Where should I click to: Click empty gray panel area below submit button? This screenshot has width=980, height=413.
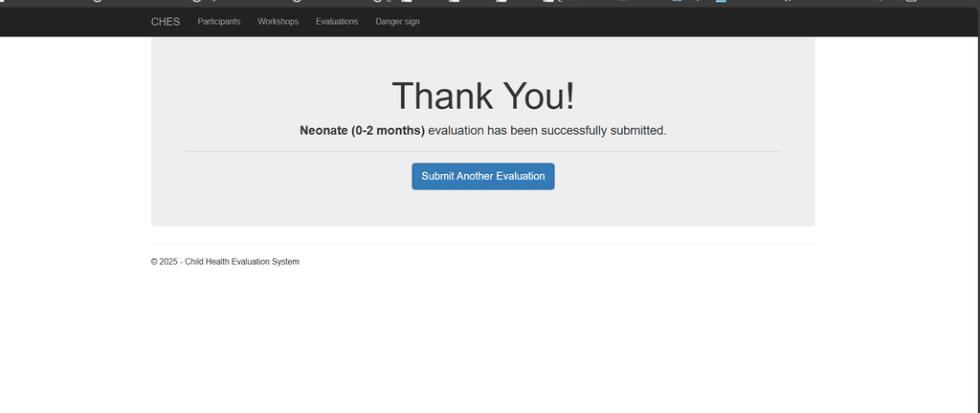(x=482, y=207)
